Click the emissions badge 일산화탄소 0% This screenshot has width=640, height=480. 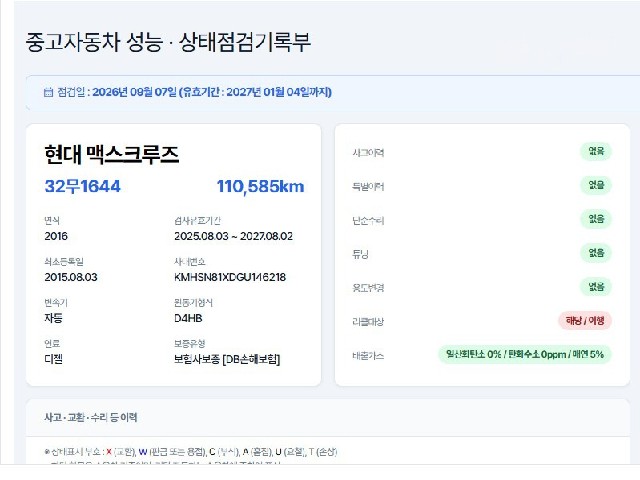pyautogui.click(x=525, y=354)
